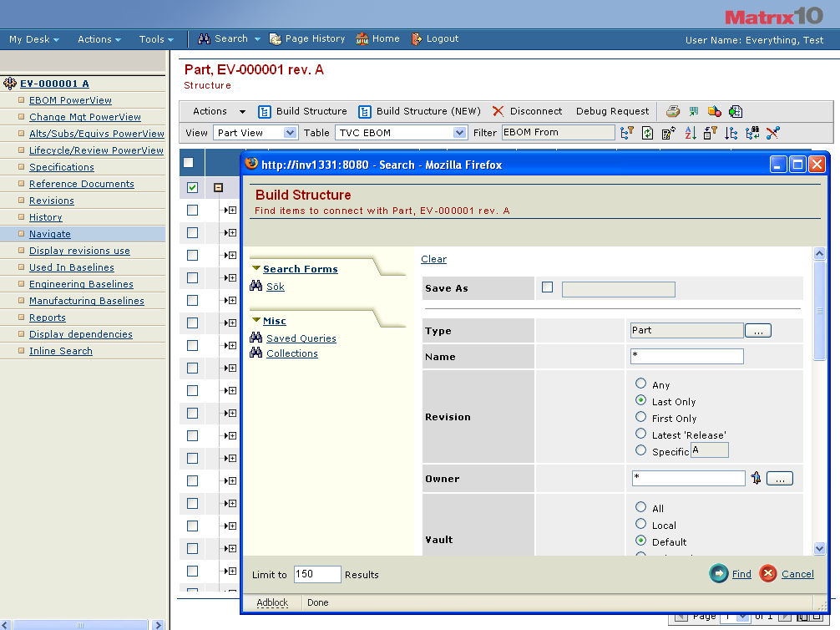840x630 pixels.
Task: Click the A-Z sort icon
Action: tap(690, 133)
